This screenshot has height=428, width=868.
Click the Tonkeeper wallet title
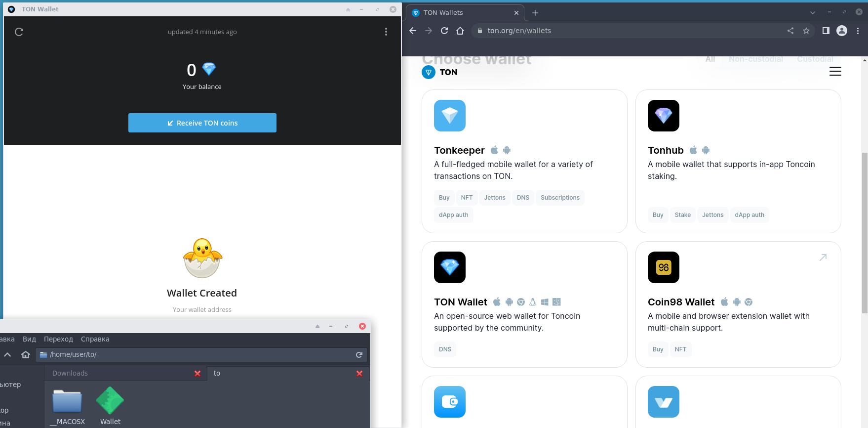tap(459, 150)
